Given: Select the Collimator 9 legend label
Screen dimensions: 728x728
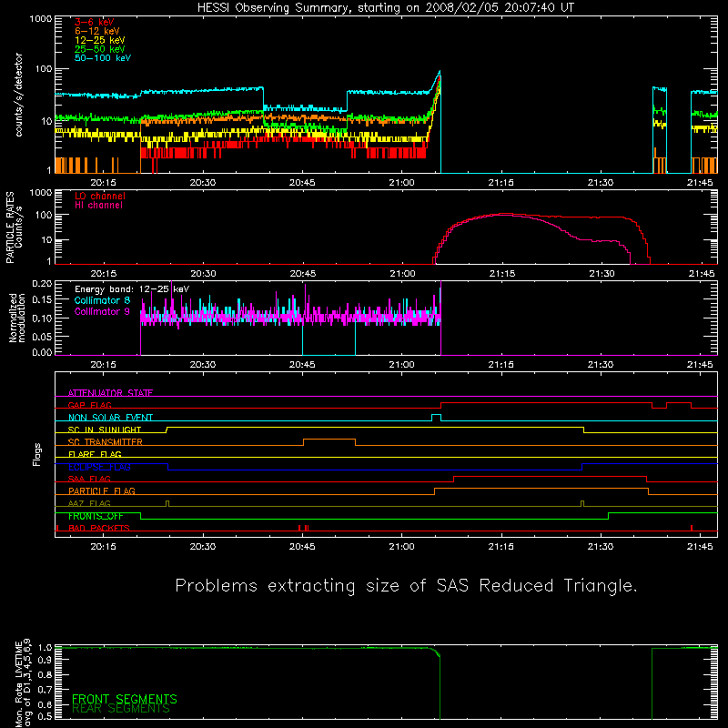Looking at the screenshot, I should click(102, 311).
